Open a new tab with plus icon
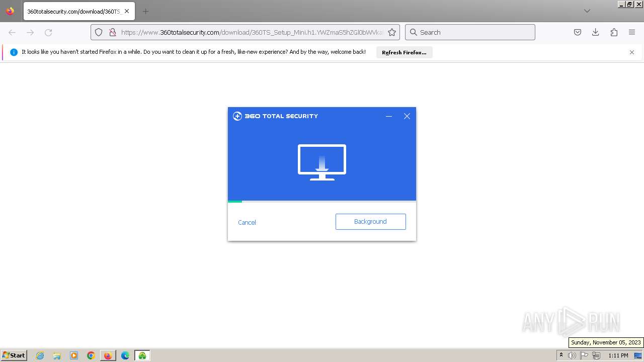Image resolution: width=644 pixels, height=362 pixels. point(145,11)
